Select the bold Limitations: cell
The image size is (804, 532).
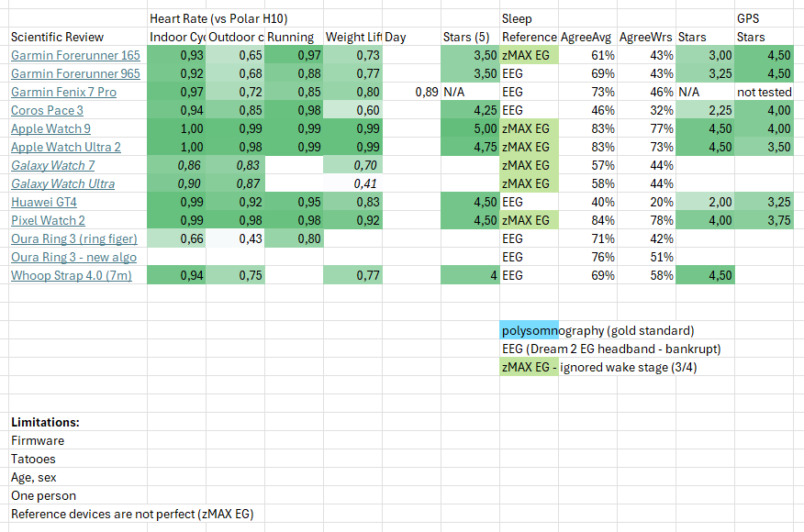point(45,422)
